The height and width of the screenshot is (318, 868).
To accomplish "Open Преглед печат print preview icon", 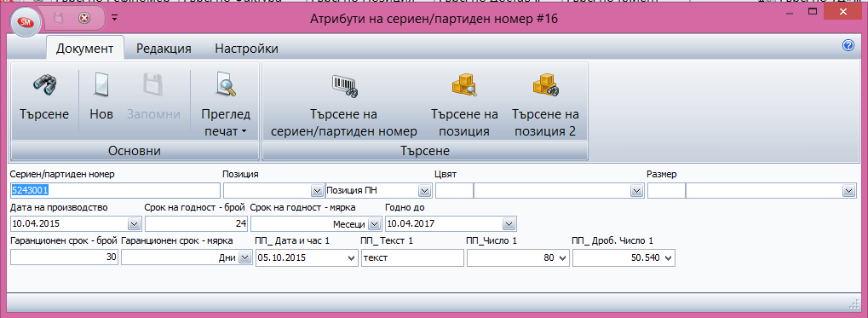I will point(226,84).
